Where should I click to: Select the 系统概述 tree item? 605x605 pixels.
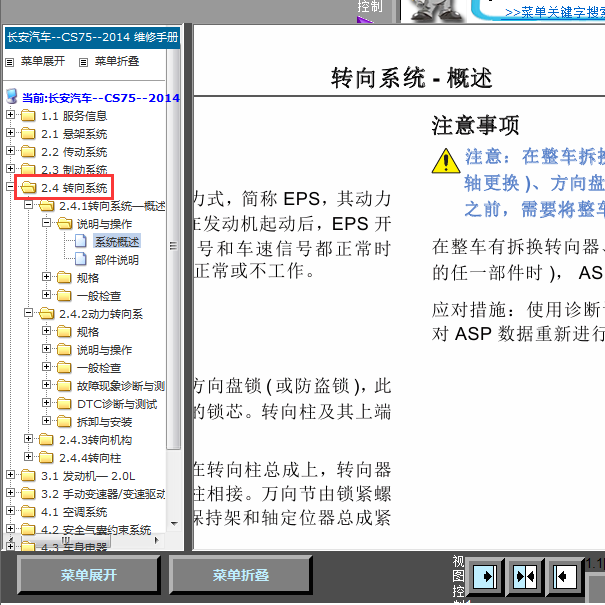click(x=117, y=242)
